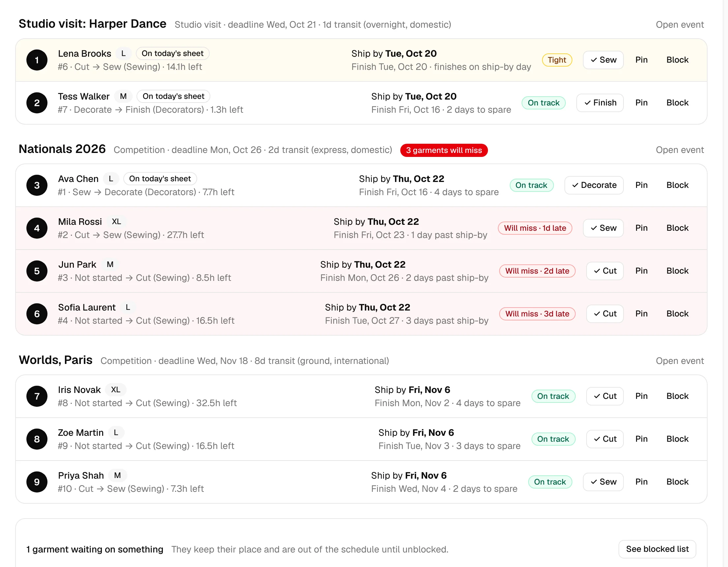Block Ava Chen garment
This screenshot has width=728, height=567.
677,185
